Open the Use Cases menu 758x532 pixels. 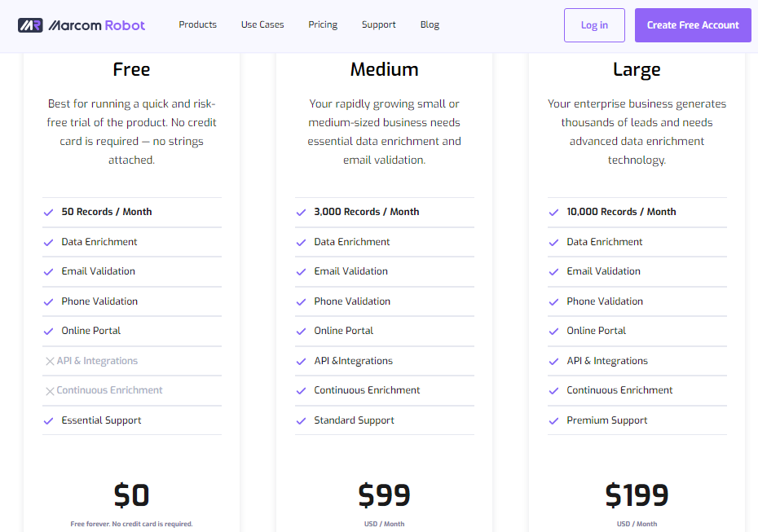point(262,24)
